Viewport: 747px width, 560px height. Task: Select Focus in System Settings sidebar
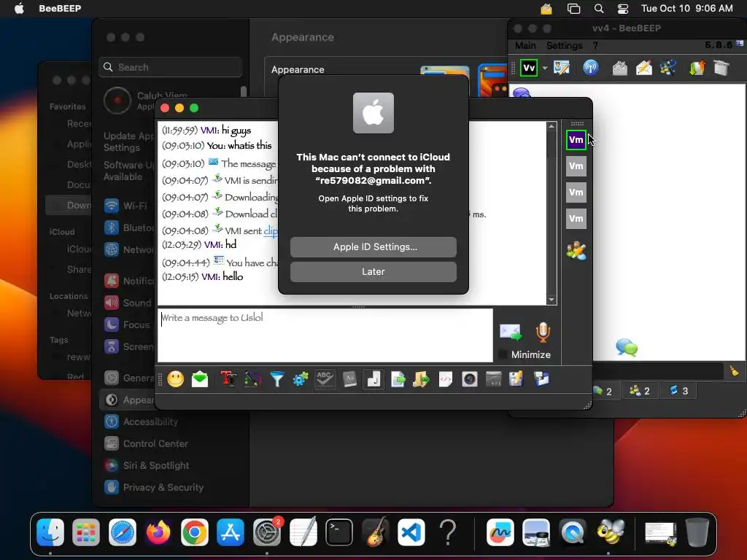[127, 324]
